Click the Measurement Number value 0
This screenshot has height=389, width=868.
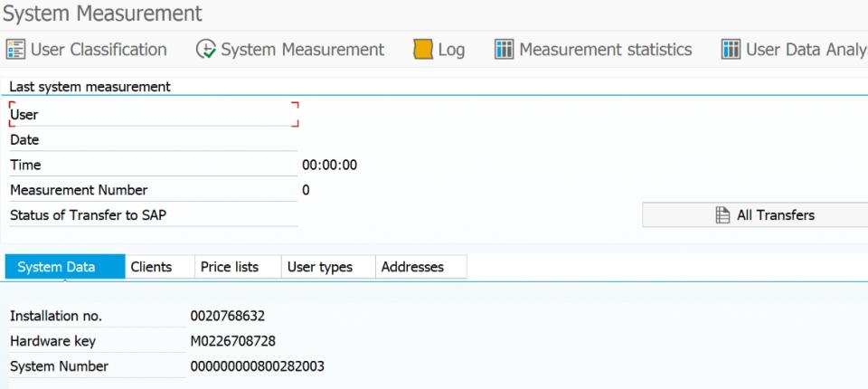coord(306,190)
